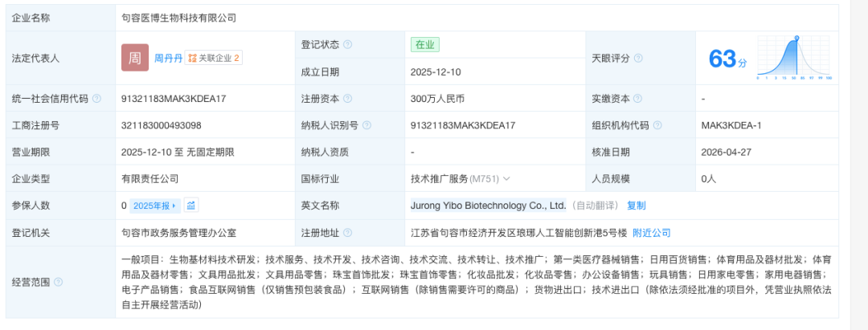This screenshot has width=868, height=330.
Task: Click enterprise type 有限责任公司
Action: click(149, 179)
